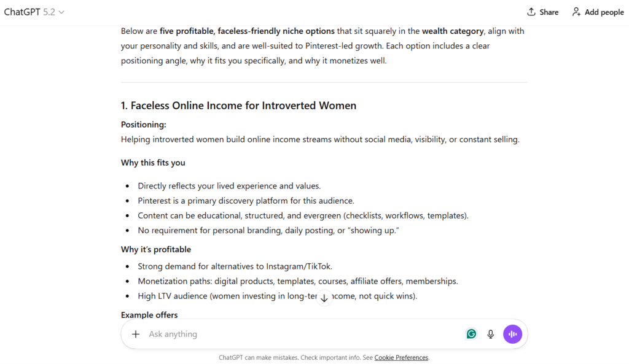Screen dimensions: 629x364
Task: Click the Why it's profitable subheading
Action: coord(156,249)
